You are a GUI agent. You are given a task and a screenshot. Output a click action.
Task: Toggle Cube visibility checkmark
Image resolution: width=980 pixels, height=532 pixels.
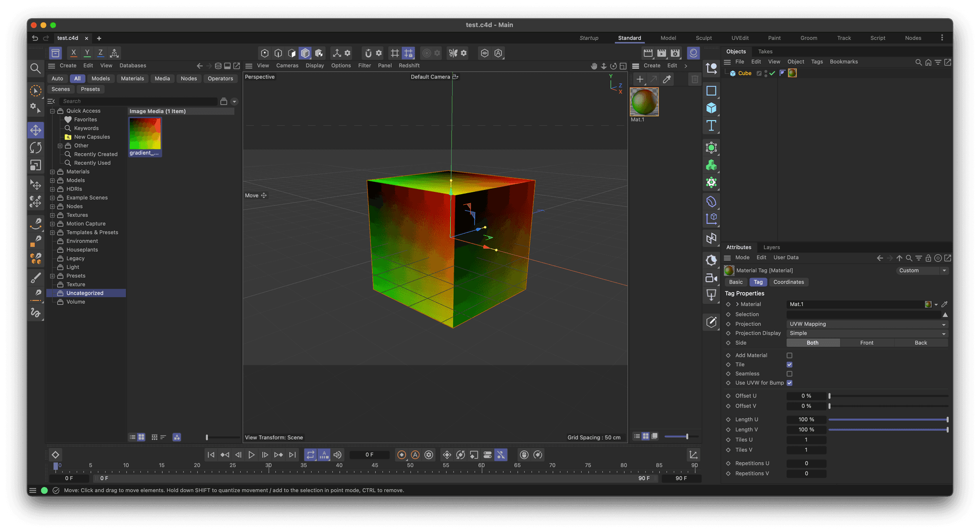772,73
